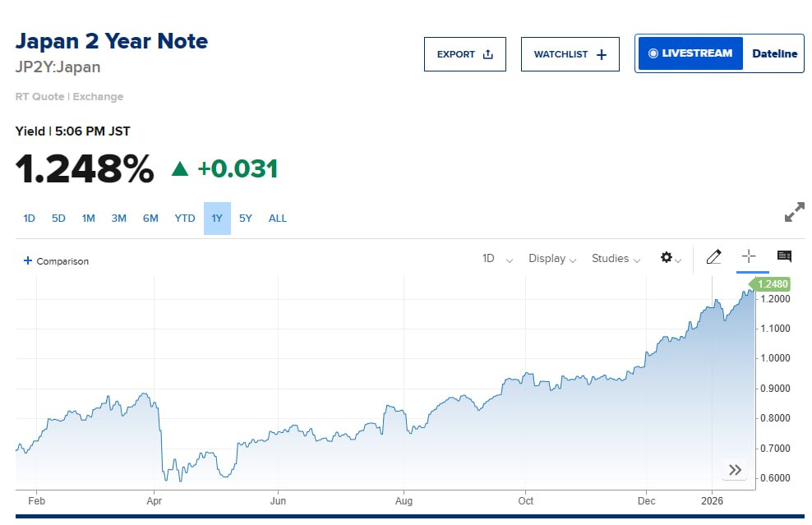Click the chart scroll-forward double arrow

[x=735, y=470]
